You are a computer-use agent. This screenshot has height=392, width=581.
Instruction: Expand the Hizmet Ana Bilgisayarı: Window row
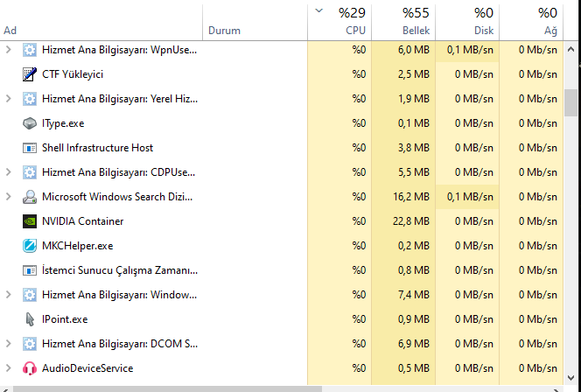point(8,295)
